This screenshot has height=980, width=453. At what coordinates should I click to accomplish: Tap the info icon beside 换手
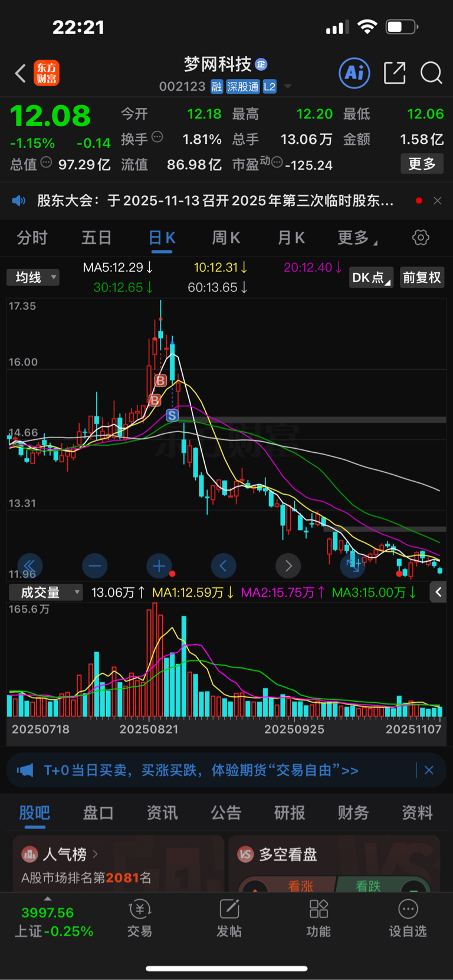click(x=157, y=137)
